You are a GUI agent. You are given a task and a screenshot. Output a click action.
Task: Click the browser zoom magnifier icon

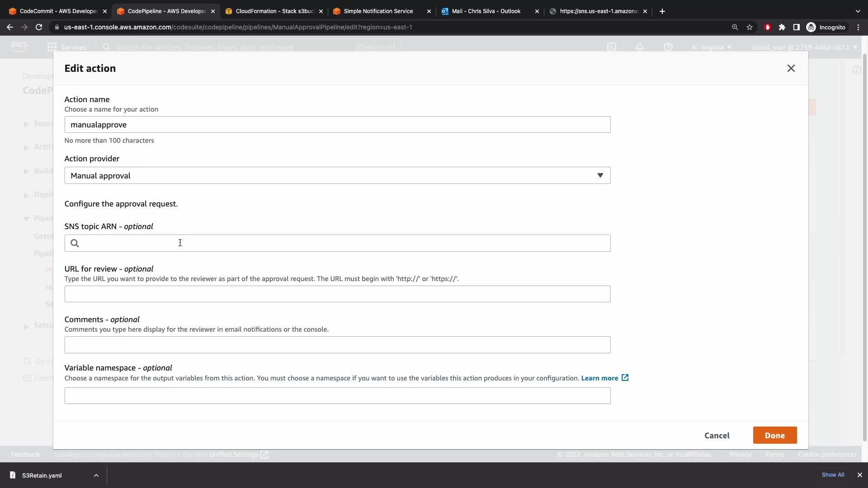coord(735,27)
